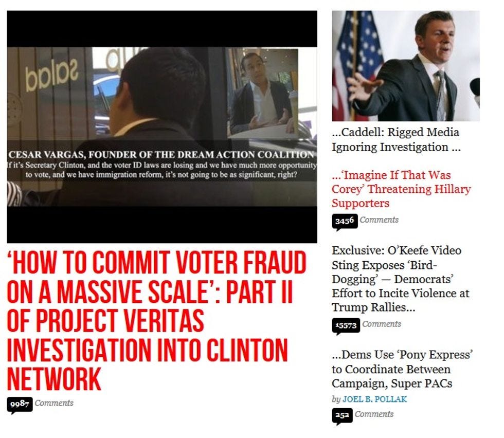The image size is (504, 438).
Task: Click the inset video of man talking
Action: 263,93
